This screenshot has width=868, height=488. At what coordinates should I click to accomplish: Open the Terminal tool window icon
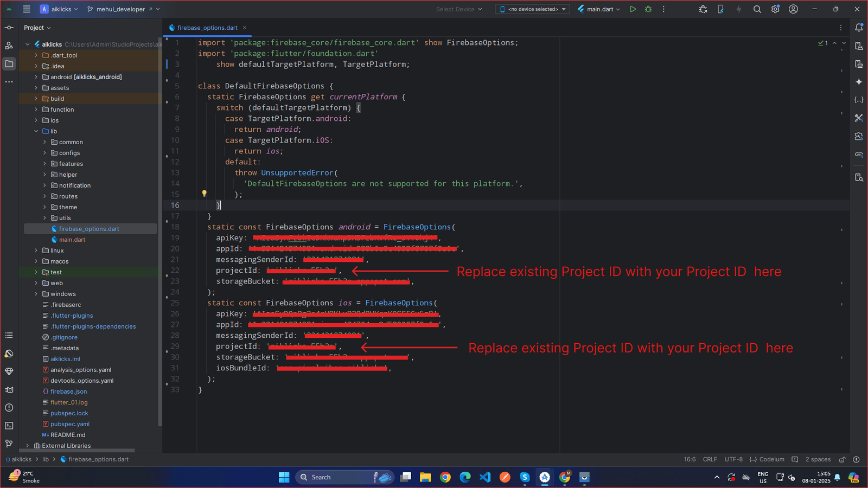coord(9,426)
